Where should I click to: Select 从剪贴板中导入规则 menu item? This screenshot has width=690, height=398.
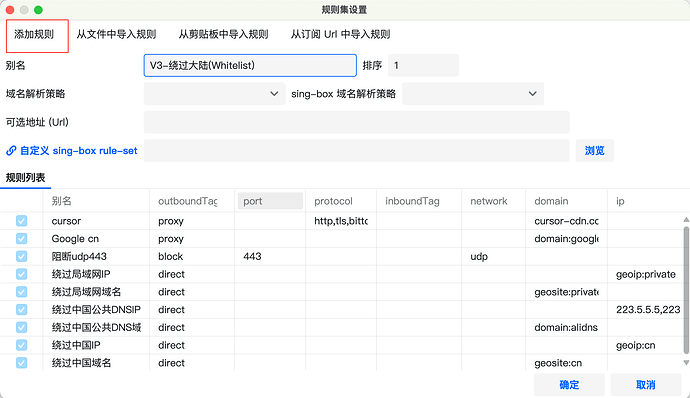(x=223, y=34)
